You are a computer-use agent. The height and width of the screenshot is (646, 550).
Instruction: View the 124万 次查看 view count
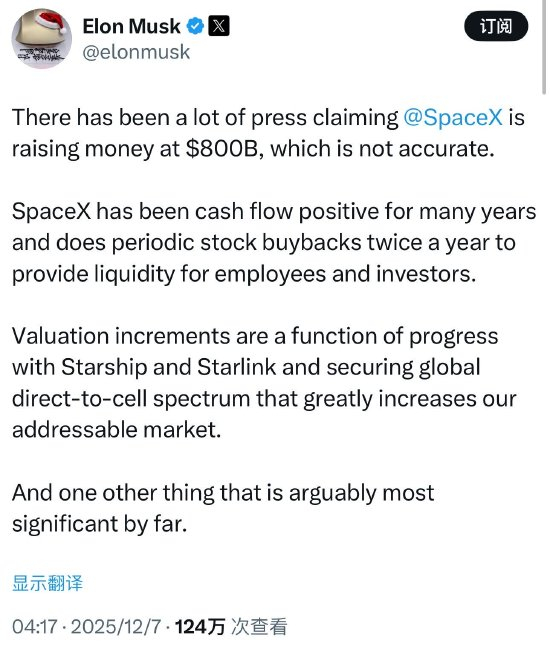231,627
